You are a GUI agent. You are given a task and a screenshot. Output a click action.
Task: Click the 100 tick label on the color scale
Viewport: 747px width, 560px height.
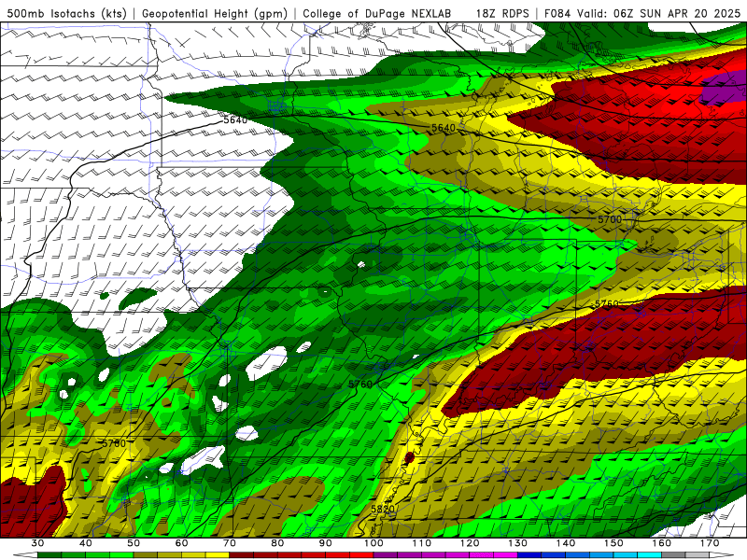[374, 543]
